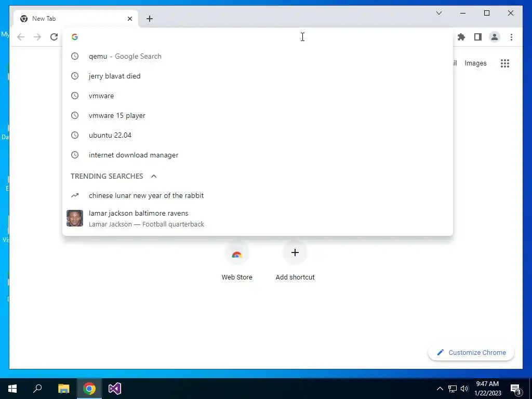Click the trending arrow icon beside chinese lunar
Screen dimensions: 532x399
pyautogui.click(x=75, y=195)
